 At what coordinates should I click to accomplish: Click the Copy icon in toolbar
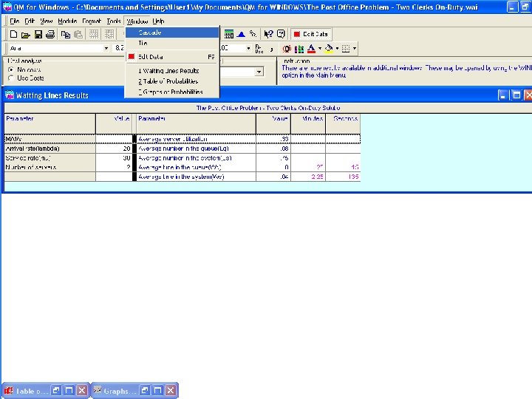point(66,34)
